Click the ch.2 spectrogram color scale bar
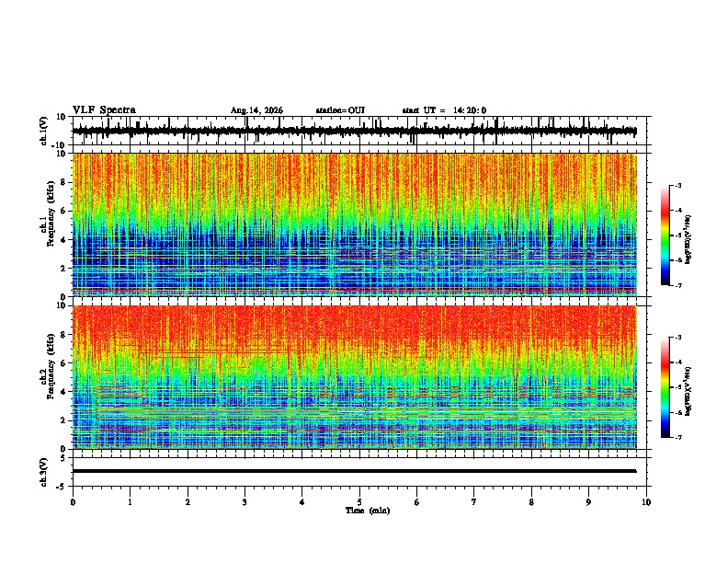728x563 pixels. (x=665, y=387)
